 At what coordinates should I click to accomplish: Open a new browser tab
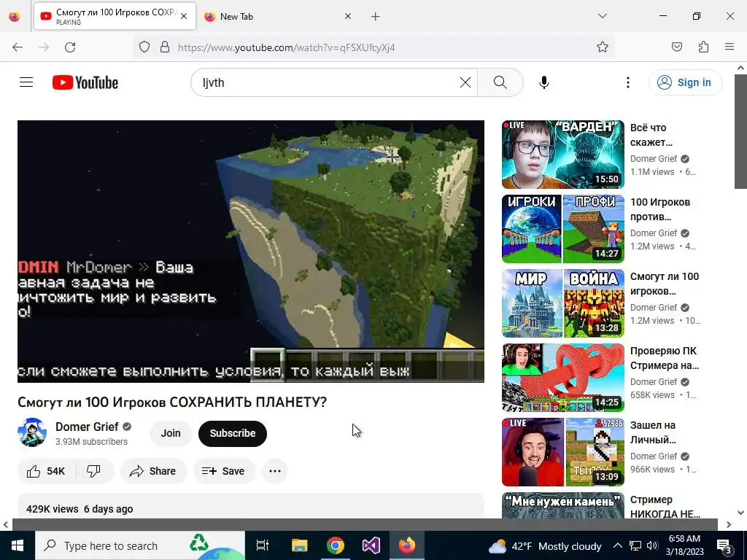376,17
